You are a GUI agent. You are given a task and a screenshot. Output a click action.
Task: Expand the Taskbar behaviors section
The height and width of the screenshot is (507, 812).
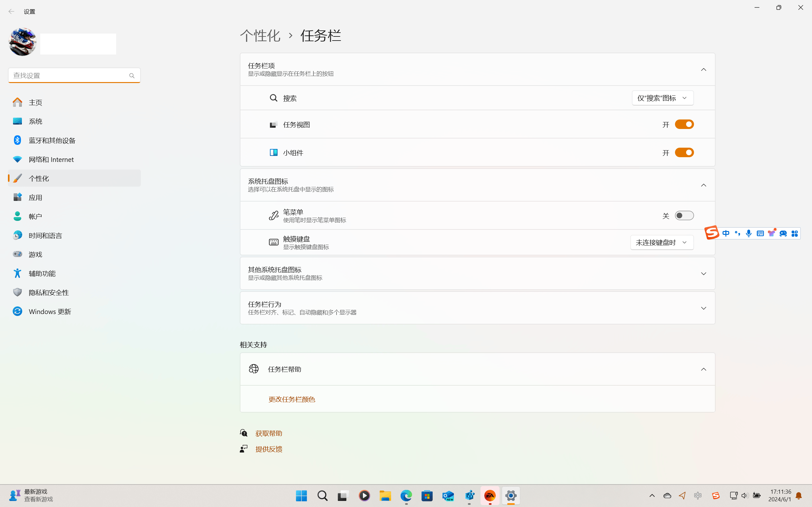pos(703,308)
